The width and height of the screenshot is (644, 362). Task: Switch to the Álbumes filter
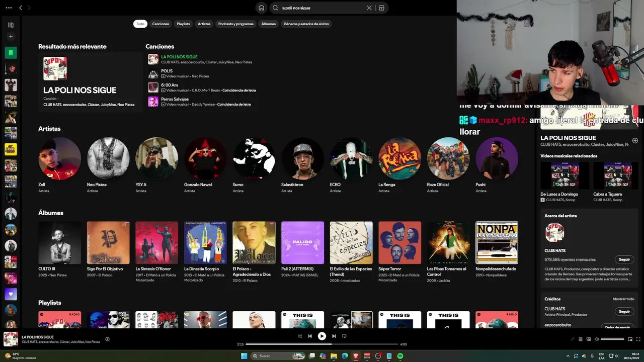269,24
